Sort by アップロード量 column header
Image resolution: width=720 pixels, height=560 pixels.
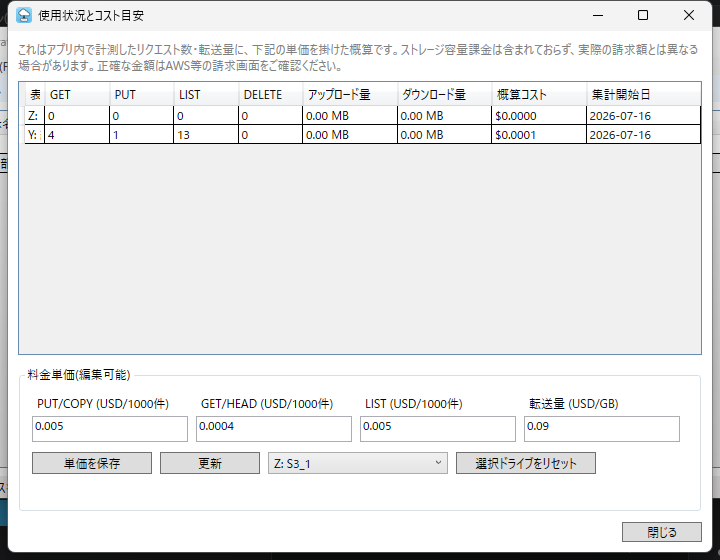click(350, 95)
